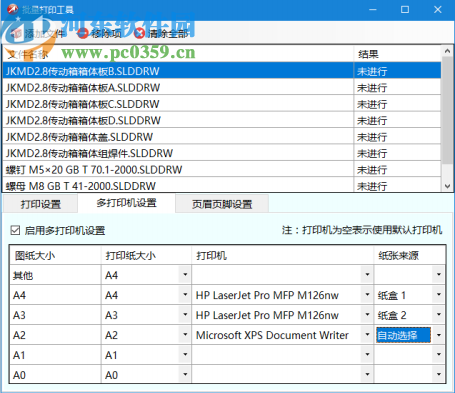This screenshot has width=455, height=393.
Task: Switch to the Print Settings tab (打印设置)
Action: click(41, 204)
